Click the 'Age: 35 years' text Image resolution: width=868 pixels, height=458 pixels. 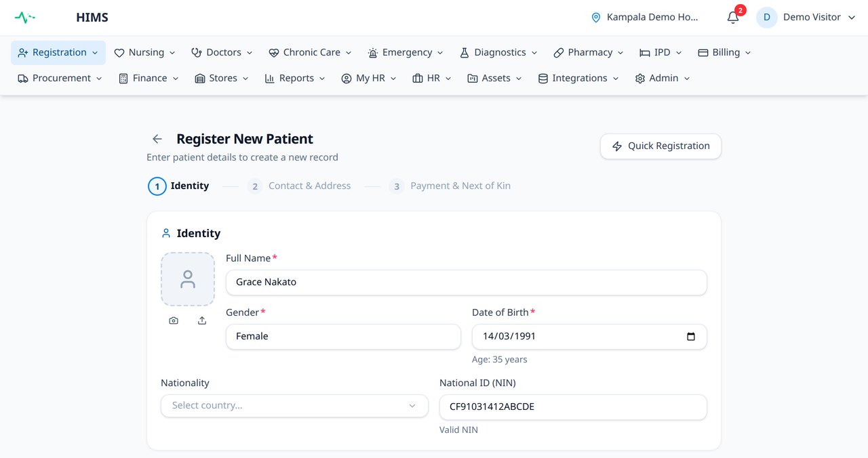500,360
